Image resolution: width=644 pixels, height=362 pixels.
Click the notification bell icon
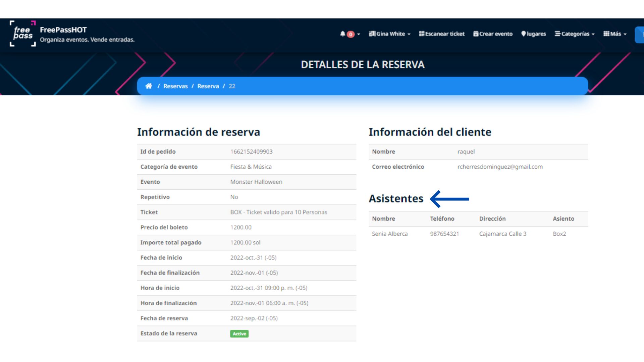pyautogui.click(x=342, y=34)
